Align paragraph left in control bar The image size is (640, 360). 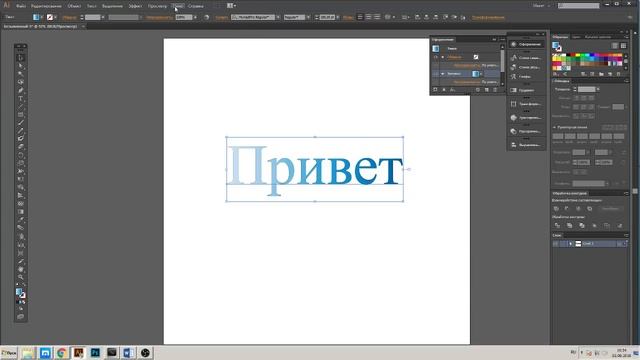[x=360, y=17]
